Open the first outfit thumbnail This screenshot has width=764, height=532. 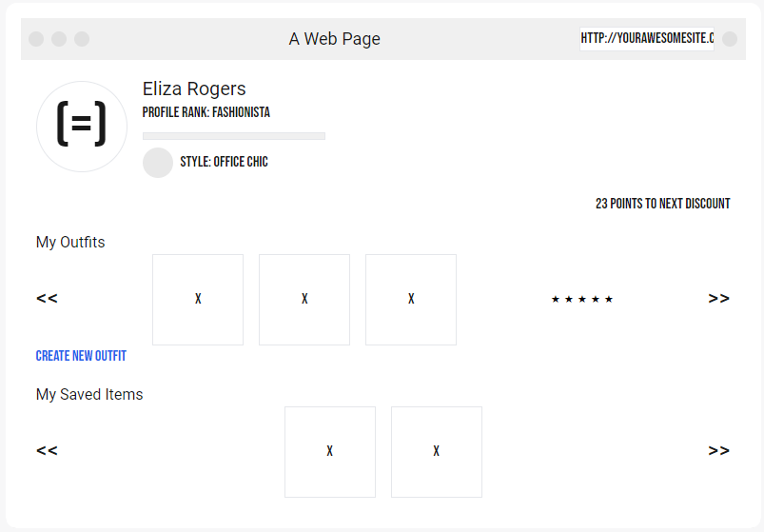tap(198, 300)
